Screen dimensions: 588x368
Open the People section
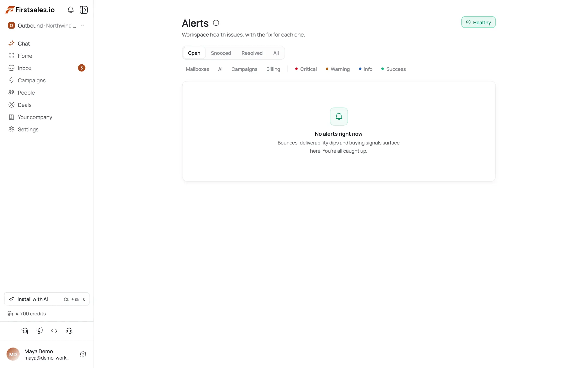(x=47, y=93)
